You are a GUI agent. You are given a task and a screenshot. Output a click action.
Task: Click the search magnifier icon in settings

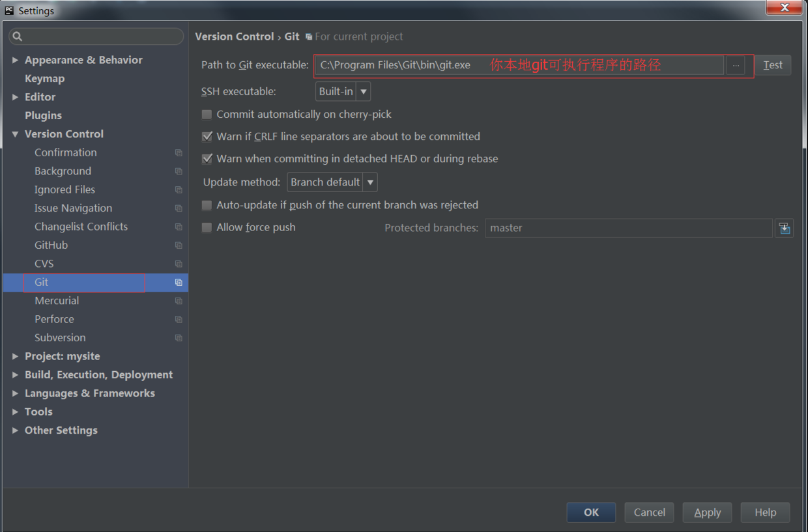coord(18,36)
